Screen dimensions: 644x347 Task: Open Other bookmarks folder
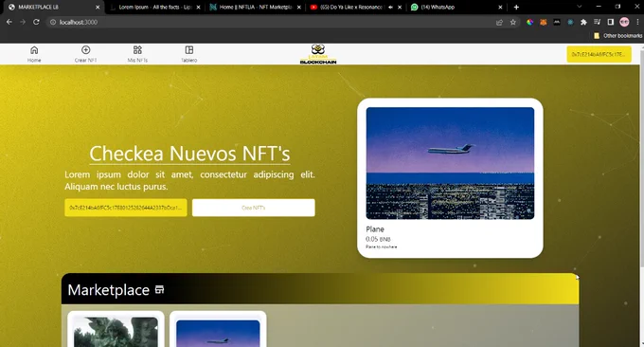[618, 36]
